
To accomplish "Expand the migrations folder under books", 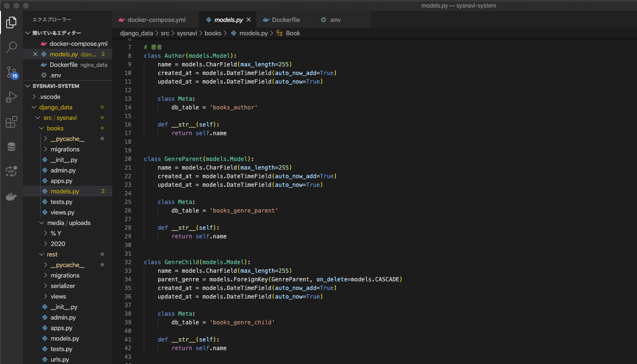I will 65,150.
